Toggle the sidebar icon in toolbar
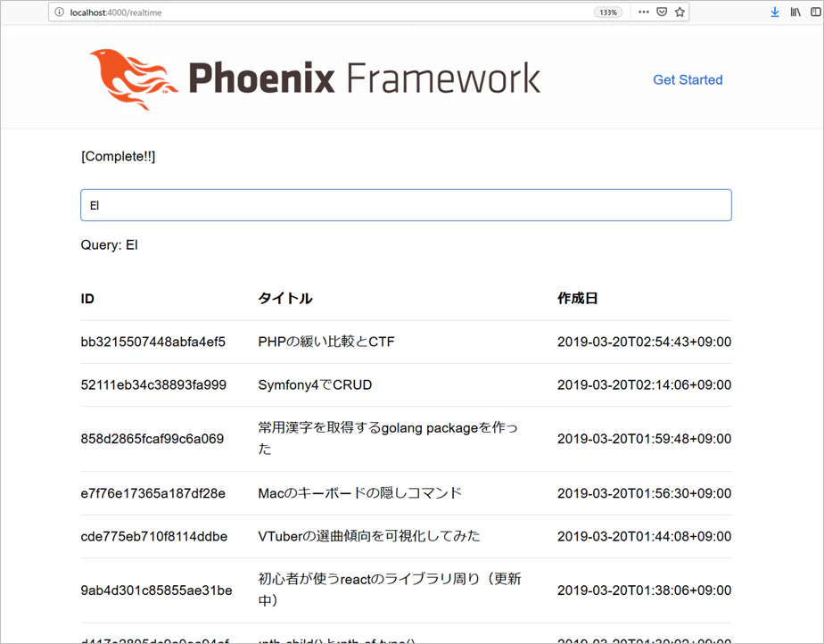The height and width of the screenshot is (644, 824). coord(816,12)
